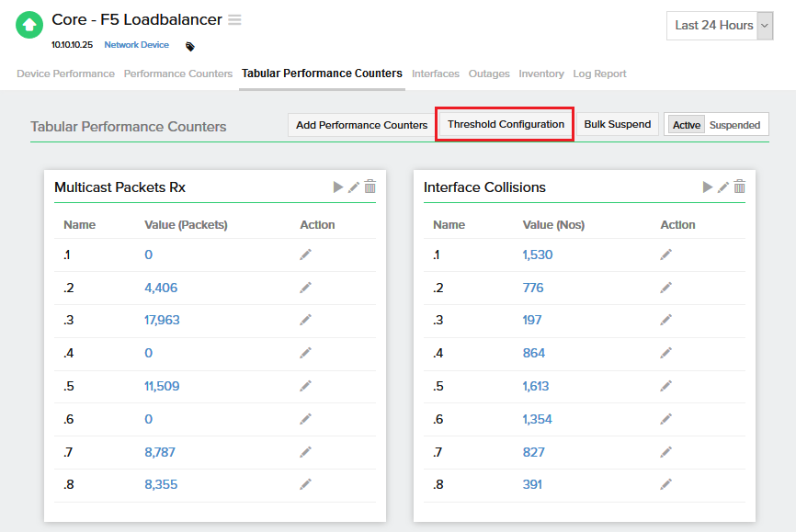Switch to the Active counters view
This screenshot has height=532, width=796.
(686, 125)
